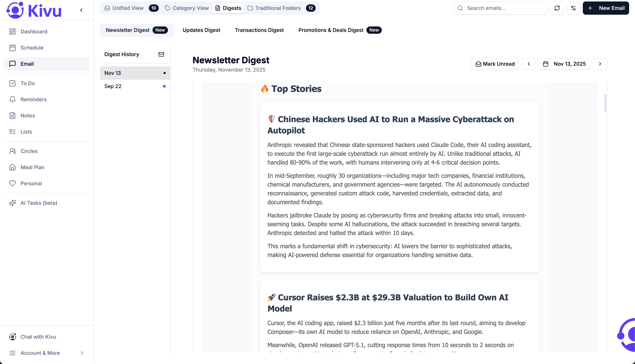The image size is (635, 364).
Task: Click the unread dot on Sep 22 digest
Action: coord(164,86)
